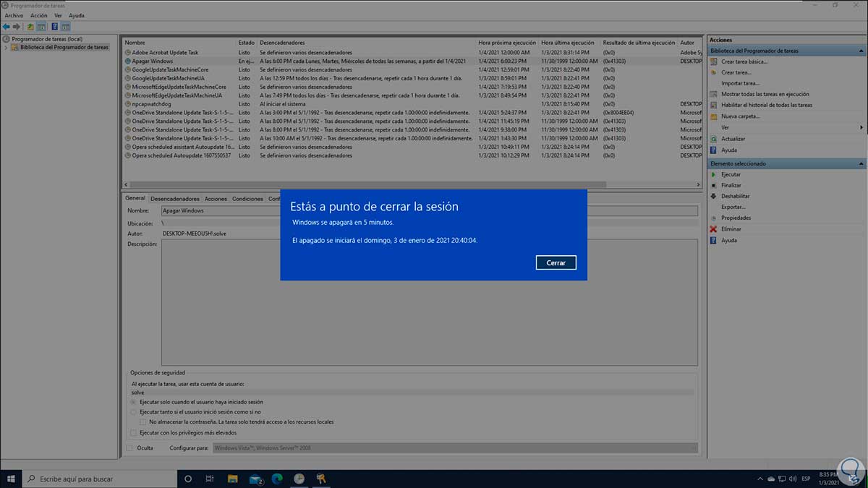Select the GoogleUpdateTaskMachineCore row
868x488 pixels.
tap(413, 69)
